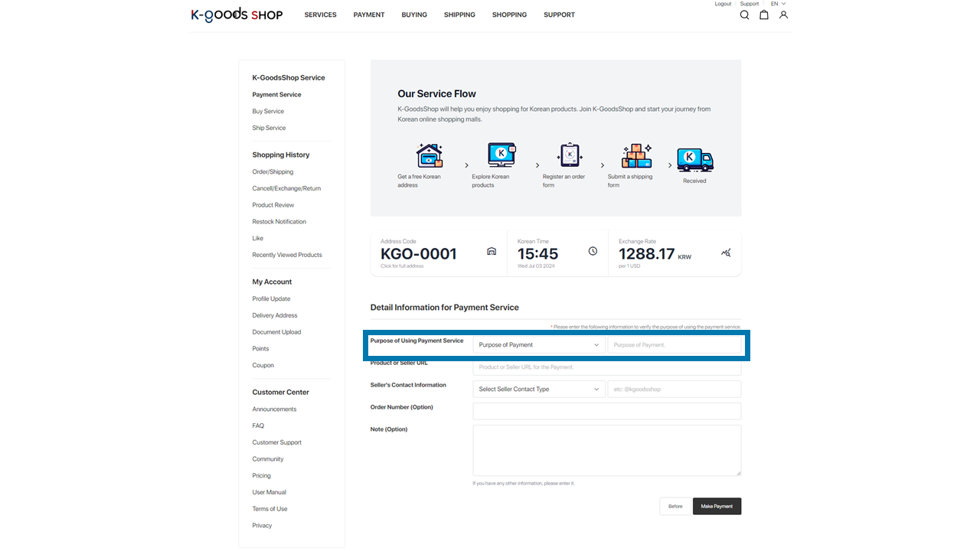This screenshot has height=551, width=980.
Task: Click the 'Received' delivery truck icon
Action: pos(694,160)
